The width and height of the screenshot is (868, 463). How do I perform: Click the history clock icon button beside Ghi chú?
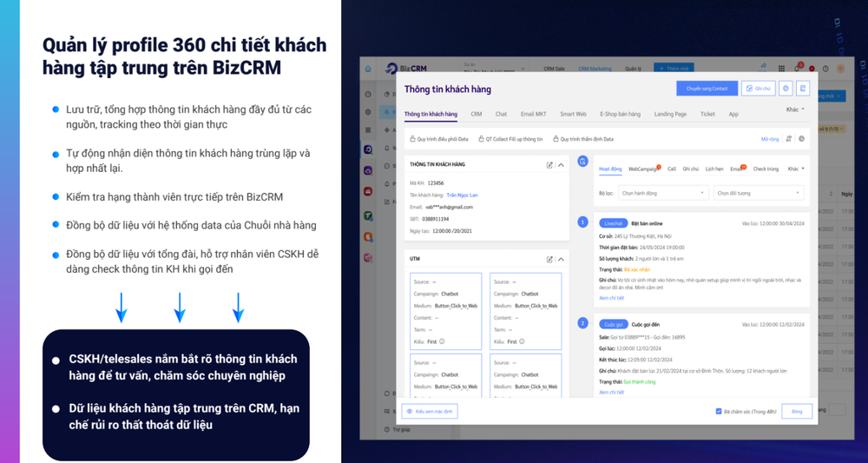[x=785, y=88]
